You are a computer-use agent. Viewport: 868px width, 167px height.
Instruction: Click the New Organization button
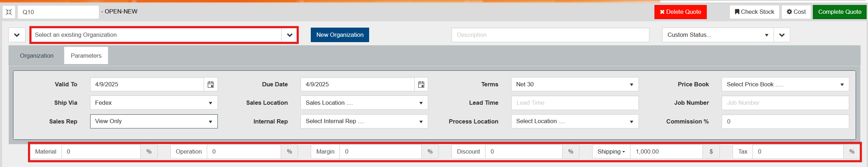[x=339, y=35]
